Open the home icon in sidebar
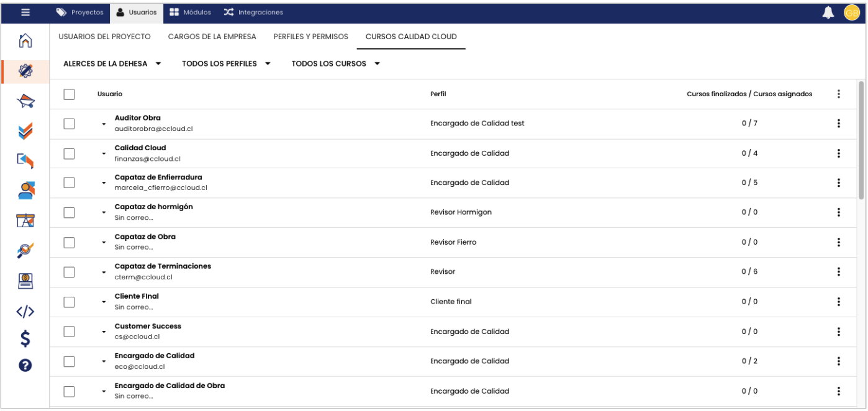The image size is (868, 411). point(25,41)
